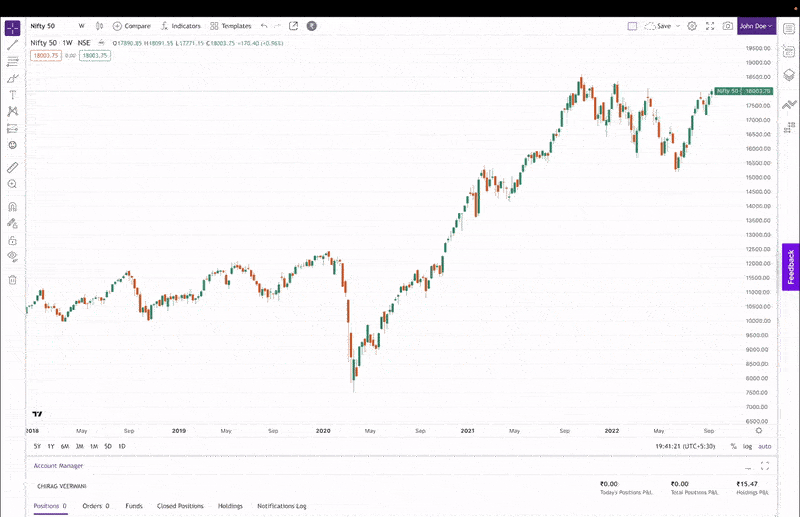The image size is (800, 517).
Task: Hide all drawings with the eye icon
Action: point(13,257)
